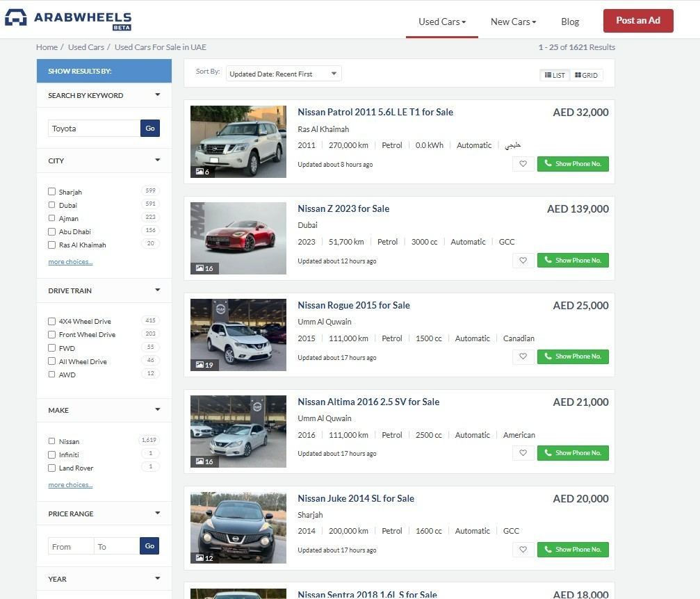
Task: Open the Used Cars menu
Action: 442,22
